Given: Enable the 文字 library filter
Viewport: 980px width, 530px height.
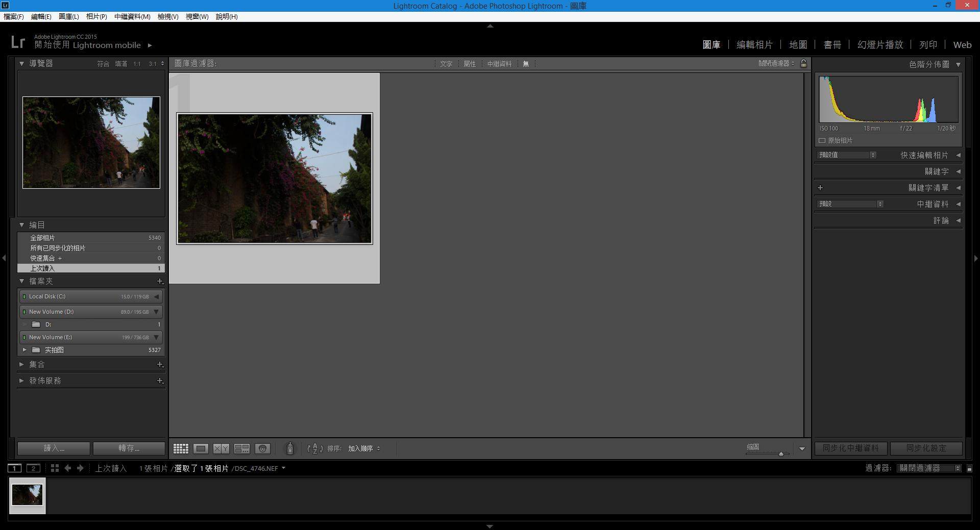Looking at the screenshot, I should click(446, 64).
